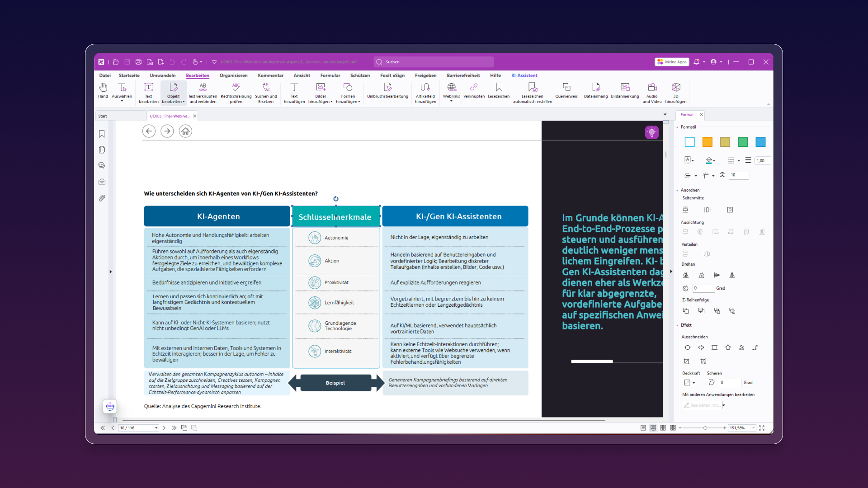The width and height of the screenshot is (868, 488).
Task: Toggle continuous page view mode
Action: 653,428
